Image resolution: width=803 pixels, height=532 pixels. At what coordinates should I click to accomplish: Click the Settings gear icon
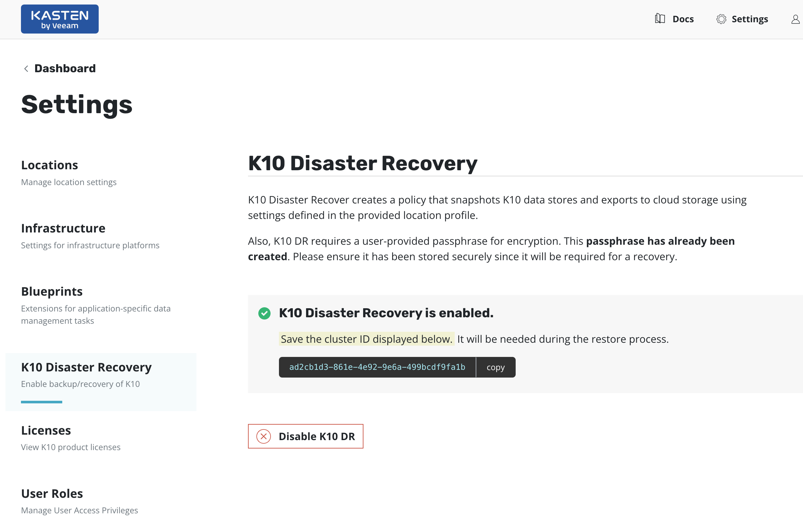(721, 19)
